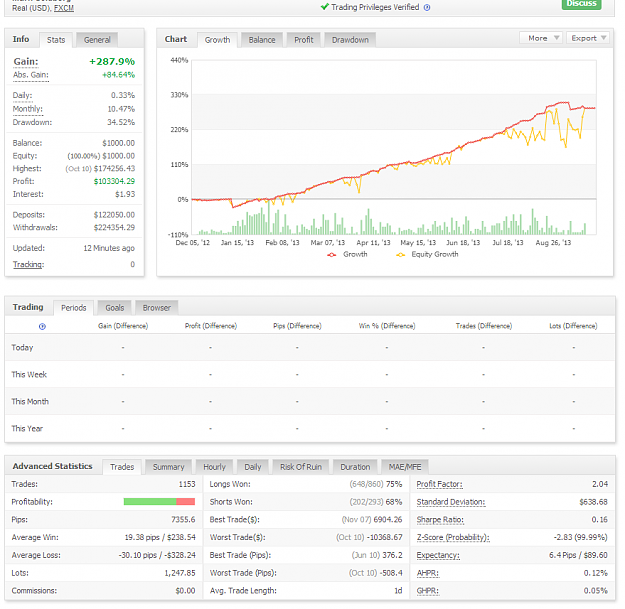Click the green-red Profitability bar

click(159, 502)
